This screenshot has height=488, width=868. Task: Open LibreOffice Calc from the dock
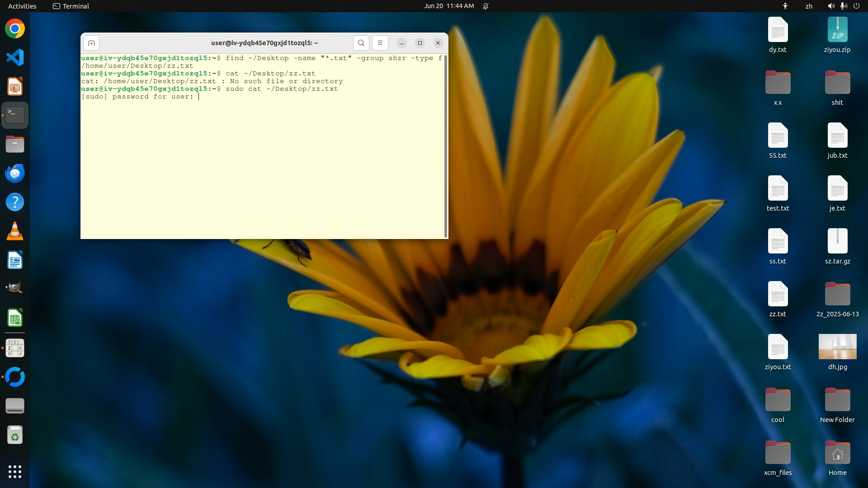coord(15,319)
